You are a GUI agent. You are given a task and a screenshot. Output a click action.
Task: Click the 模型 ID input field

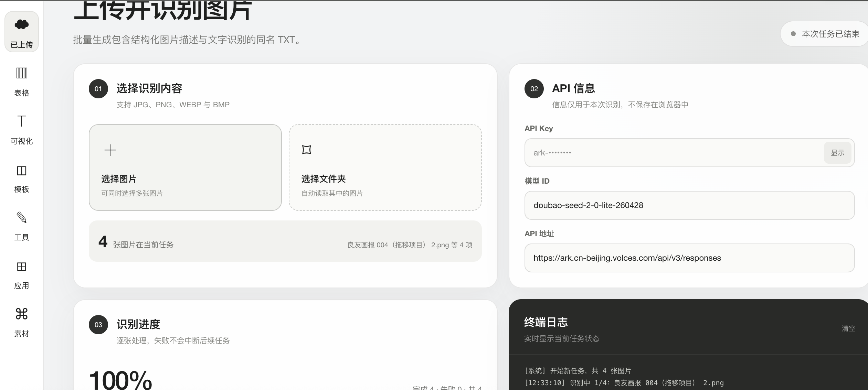[689, 205]
